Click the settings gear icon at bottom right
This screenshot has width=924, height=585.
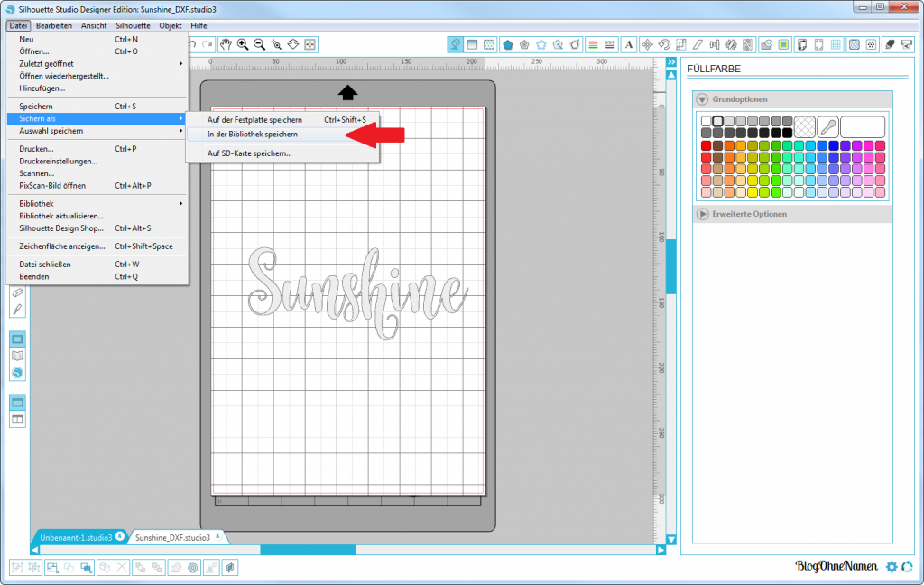pos(892,567)
